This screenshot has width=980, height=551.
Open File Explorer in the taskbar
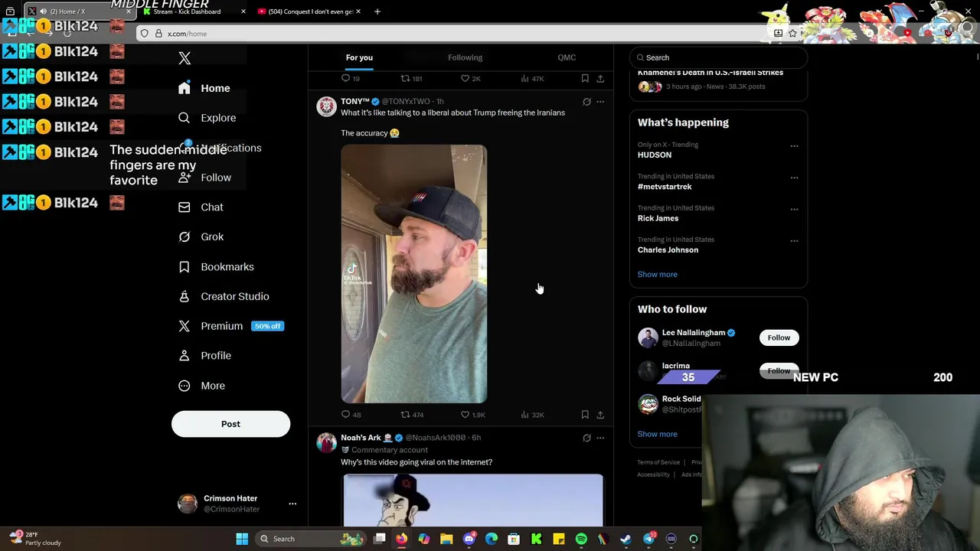pyautogui.click(x=446, y=539)
